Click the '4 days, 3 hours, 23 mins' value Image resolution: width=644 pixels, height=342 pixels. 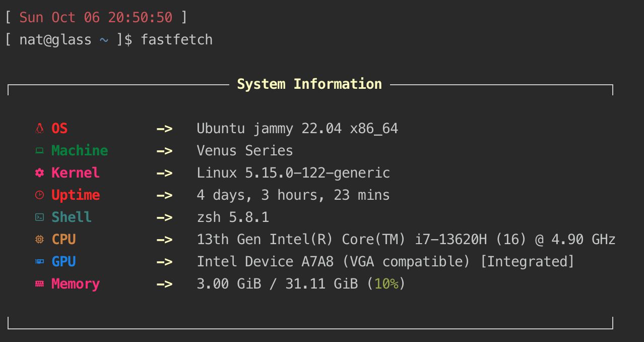tap(293, 195)
